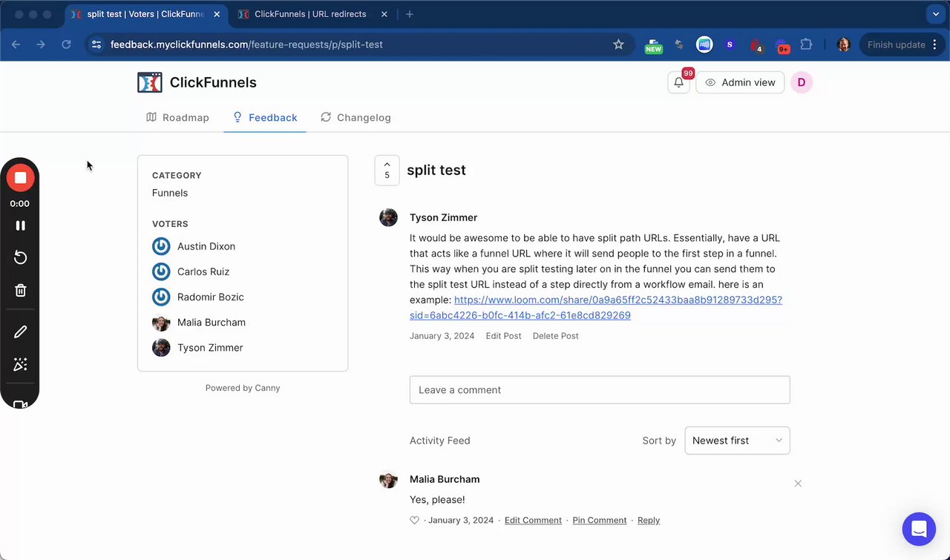The height and width of the screenshot is (560, 950).
Task: Reply to Malia Burcham's comment
Action: tap(649, 521)
